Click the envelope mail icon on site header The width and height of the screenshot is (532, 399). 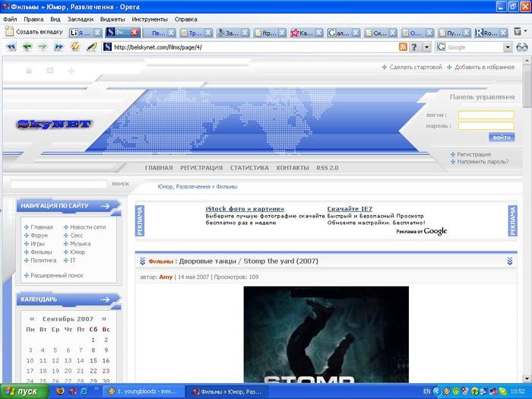[50, 71]
